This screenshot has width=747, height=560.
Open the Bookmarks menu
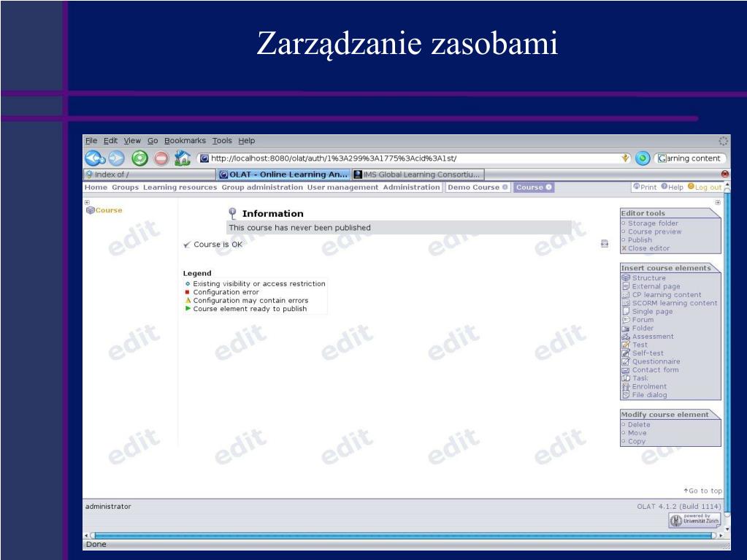[185, 140]
